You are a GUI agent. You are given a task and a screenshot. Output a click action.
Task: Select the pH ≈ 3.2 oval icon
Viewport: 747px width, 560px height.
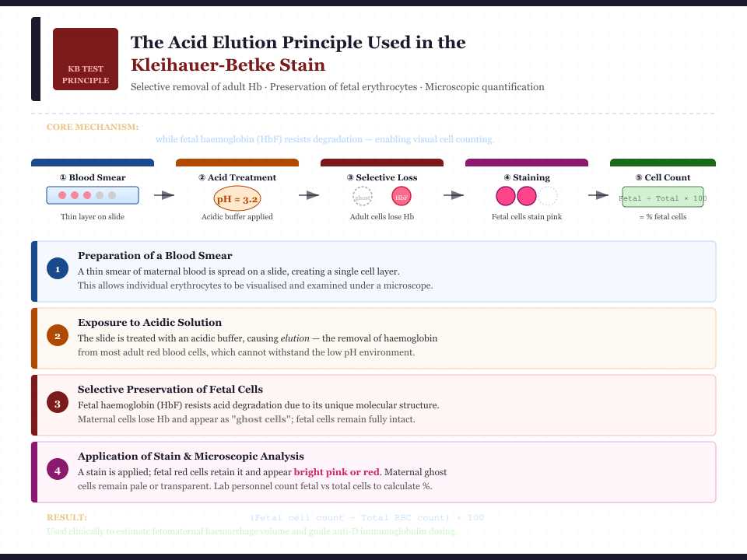click(x=237, y=199)
